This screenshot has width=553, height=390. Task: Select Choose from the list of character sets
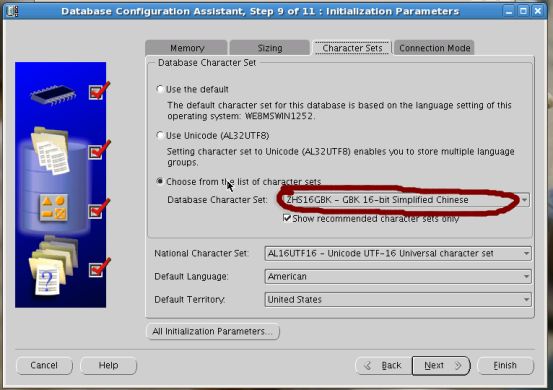click(x=160, y=181)
